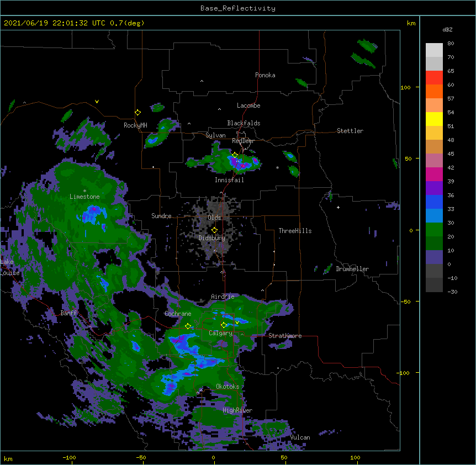Click the Olds town label
476x465 pixels.
pos(214,218)
